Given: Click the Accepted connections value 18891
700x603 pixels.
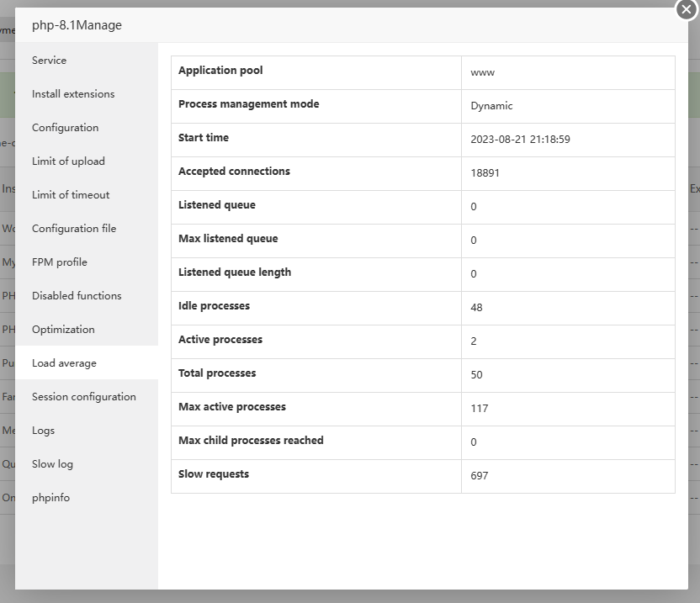Looking at the screenshot, I should [485, 173].
